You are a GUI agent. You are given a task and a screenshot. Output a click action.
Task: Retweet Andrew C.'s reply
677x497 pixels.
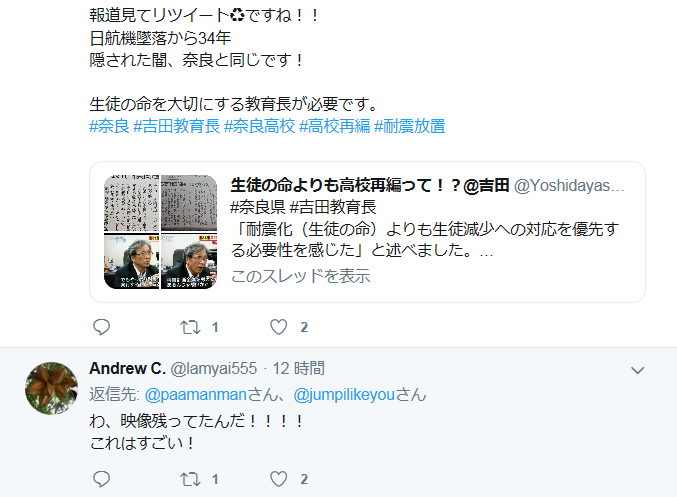click(x=190, y=479)
